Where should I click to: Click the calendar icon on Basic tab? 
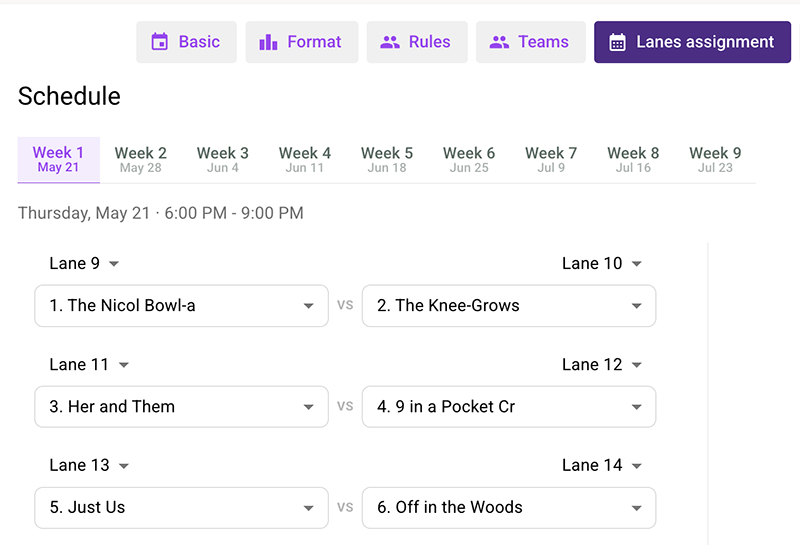(160, 42)
